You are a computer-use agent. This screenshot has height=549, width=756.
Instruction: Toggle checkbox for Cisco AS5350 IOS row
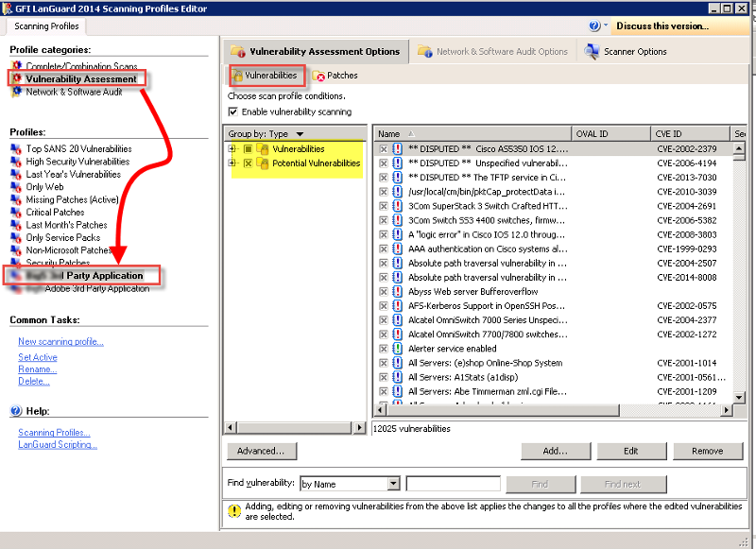coord(384,149)
